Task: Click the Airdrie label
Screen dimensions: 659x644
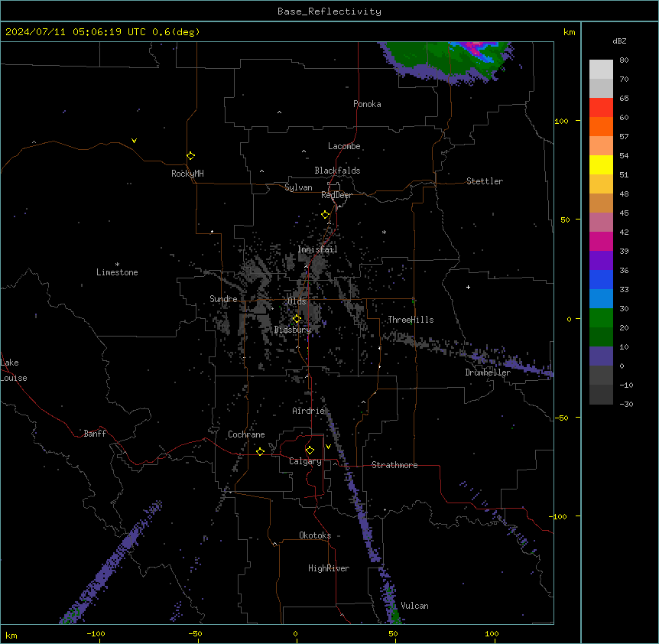Action: point(309,411)
